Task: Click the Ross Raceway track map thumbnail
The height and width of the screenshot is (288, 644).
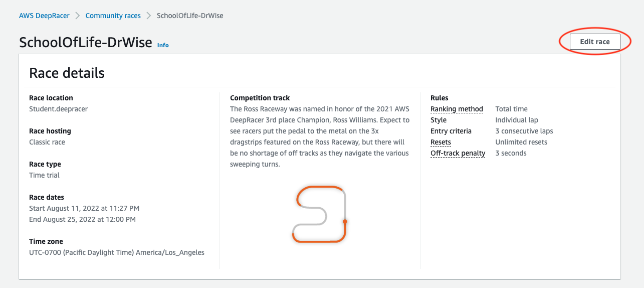Action: [x=319, y=214]
